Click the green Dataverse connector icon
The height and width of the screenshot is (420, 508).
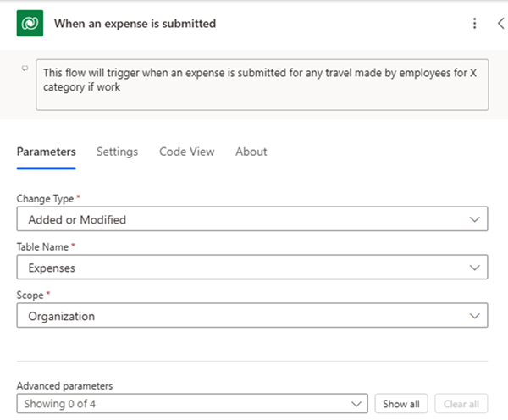[x=30, y=24]
